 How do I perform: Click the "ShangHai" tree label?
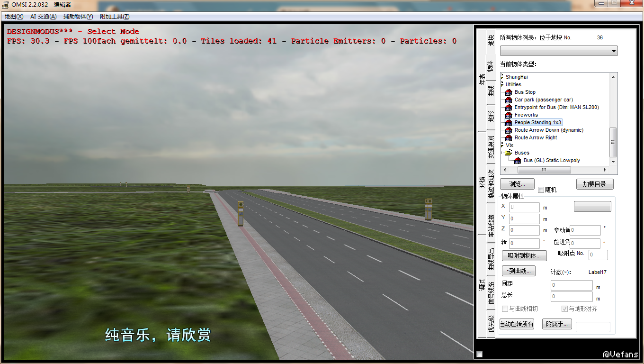517,77
